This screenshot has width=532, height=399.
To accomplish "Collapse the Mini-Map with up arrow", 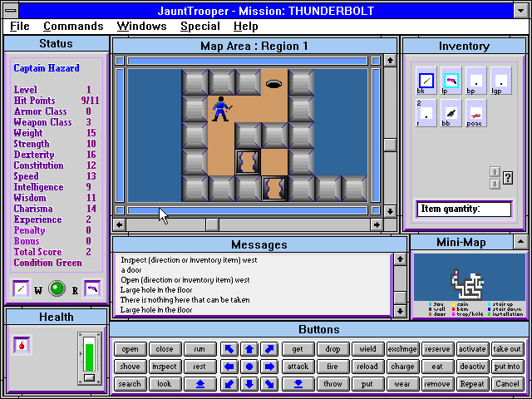I will pos(520,242).
